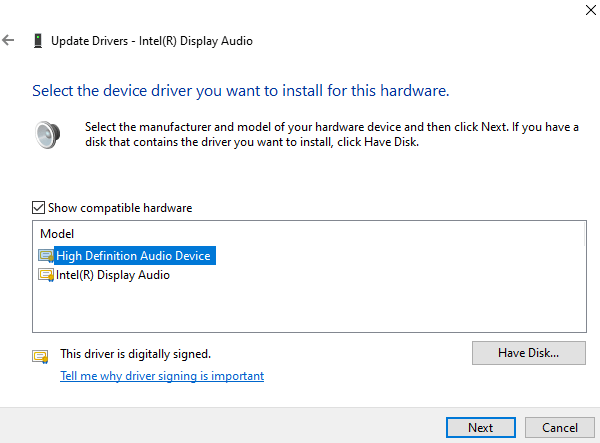The image size is (600, 443).
Task: Click the speaker hardware icon
Action: click(x=47, y=135)
